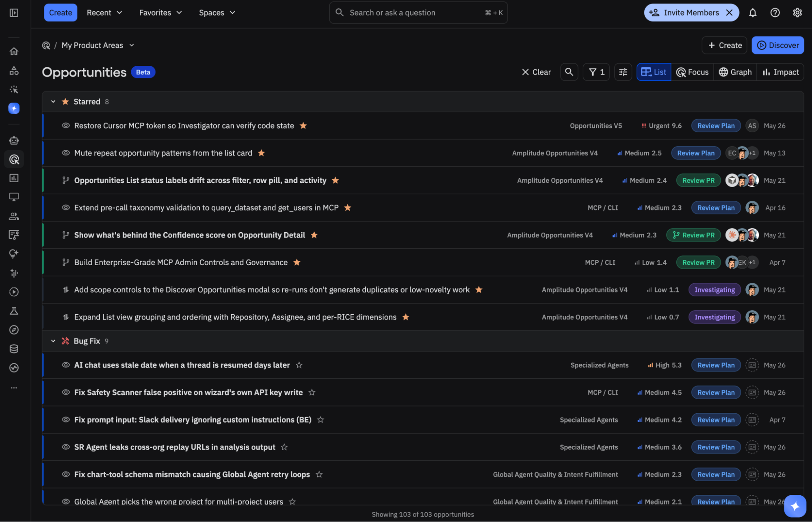Unstar Opportunities List status labels drift row
Viewport: 812px width, 522px height.
[335, 180]
